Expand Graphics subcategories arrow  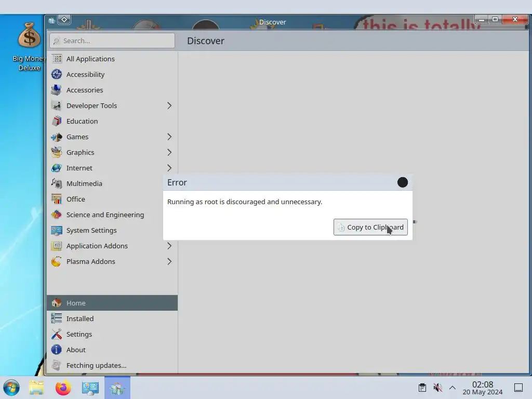coord(169,152)
